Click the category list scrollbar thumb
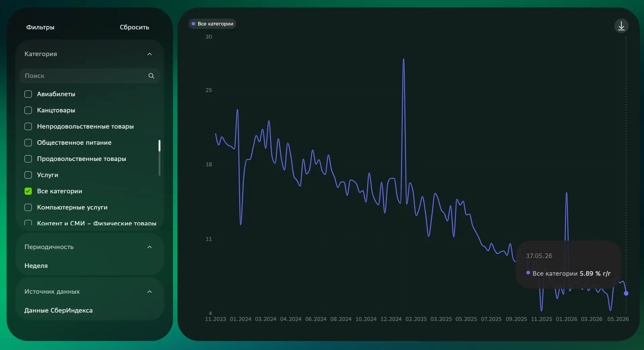This screenshot has height=350, width=644. (159, 146)
